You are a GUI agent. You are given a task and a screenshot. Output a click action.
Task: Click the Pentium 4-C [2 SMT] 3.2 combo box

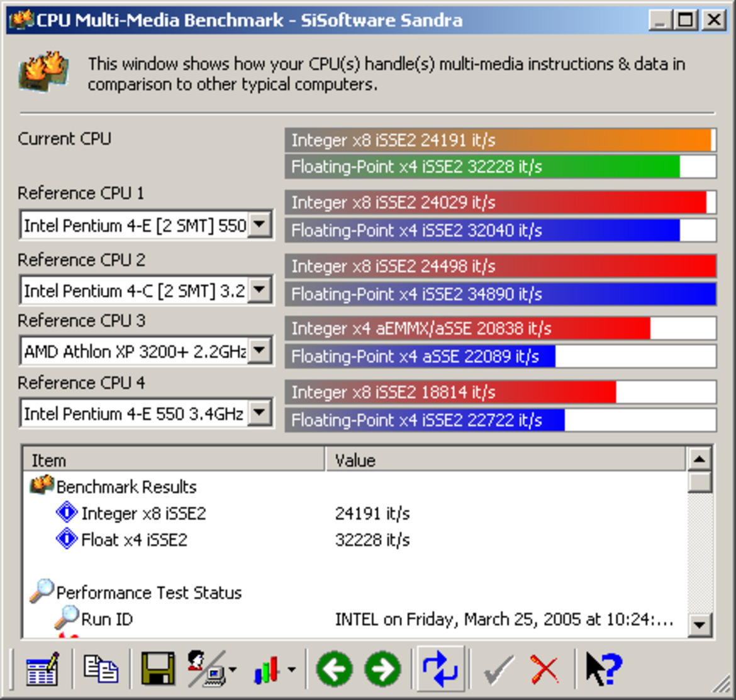(147, 291)
